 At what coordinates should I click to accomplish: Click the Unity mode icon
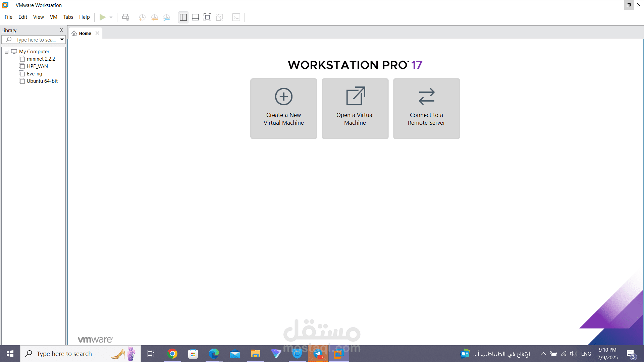220,17
